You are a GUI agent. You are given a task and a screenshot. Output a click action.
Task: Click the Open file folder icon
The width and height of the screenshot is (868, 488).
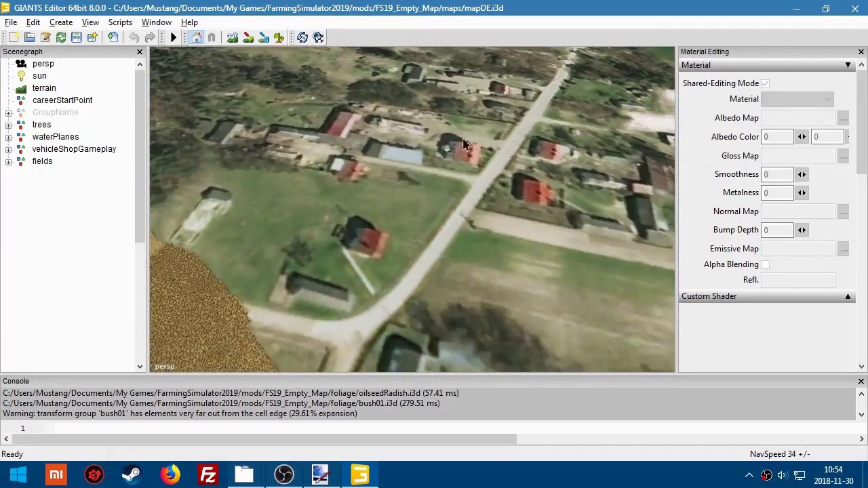coord(29,37)
